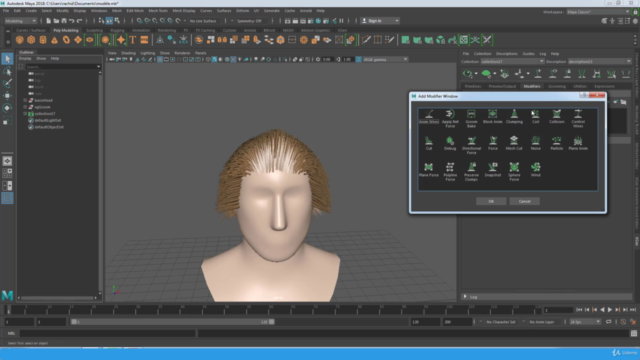Click OK in Add Modifier Window

[491, 201]
